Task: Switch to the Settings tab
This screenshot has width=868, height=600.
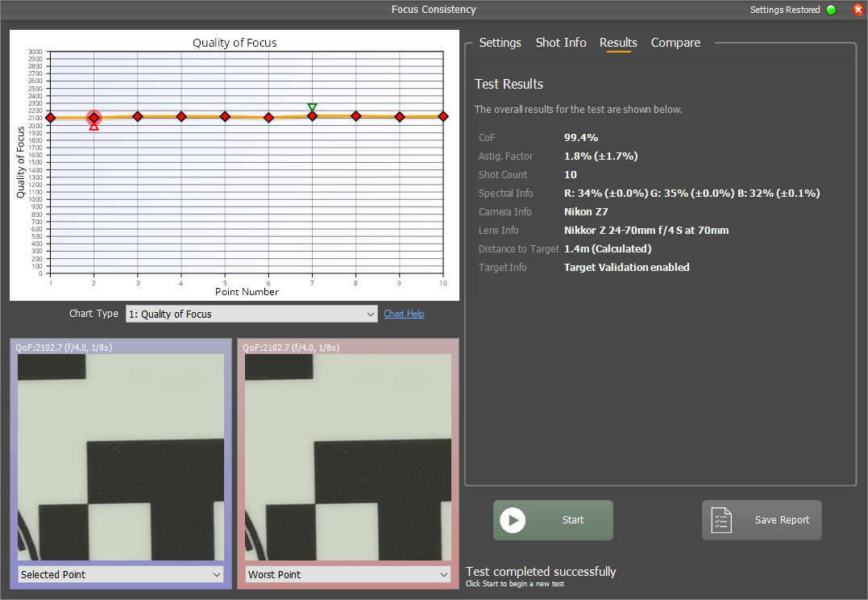Action: [x=500, y=43]
